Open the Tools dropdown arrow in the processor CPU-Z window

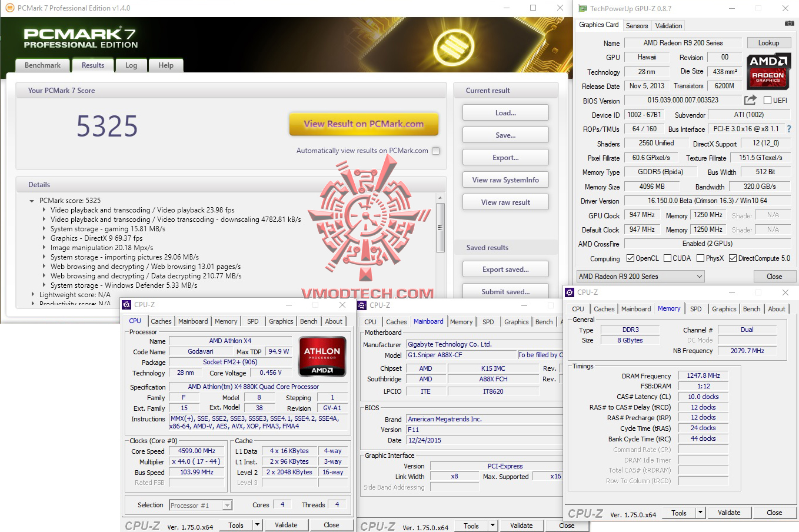coord(257,525)
